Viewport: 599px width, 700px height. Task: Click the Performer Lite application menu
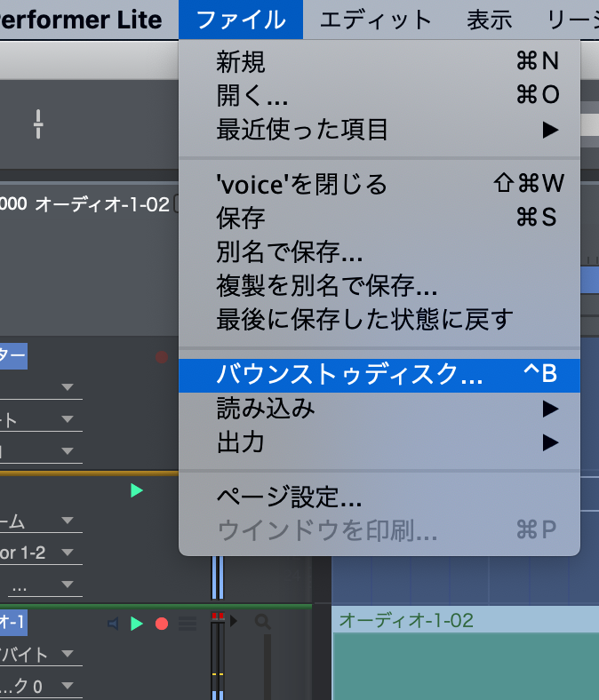coord(80,20)
